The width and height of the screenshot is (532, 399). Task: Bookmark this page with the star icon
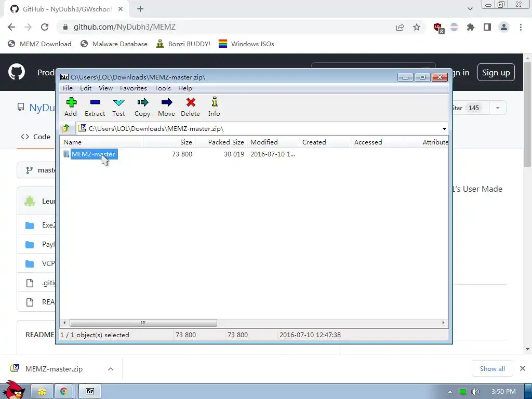417,27
